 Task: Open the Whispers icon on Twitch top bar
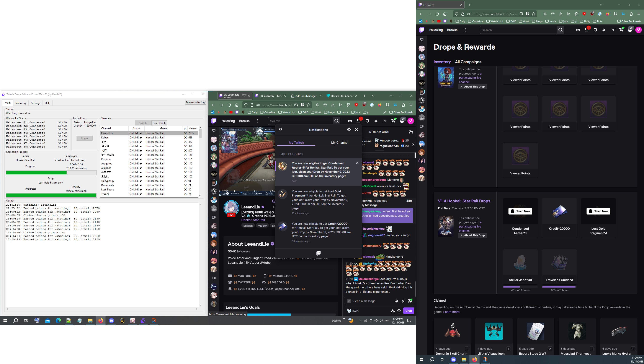click(x=595, y=30)
